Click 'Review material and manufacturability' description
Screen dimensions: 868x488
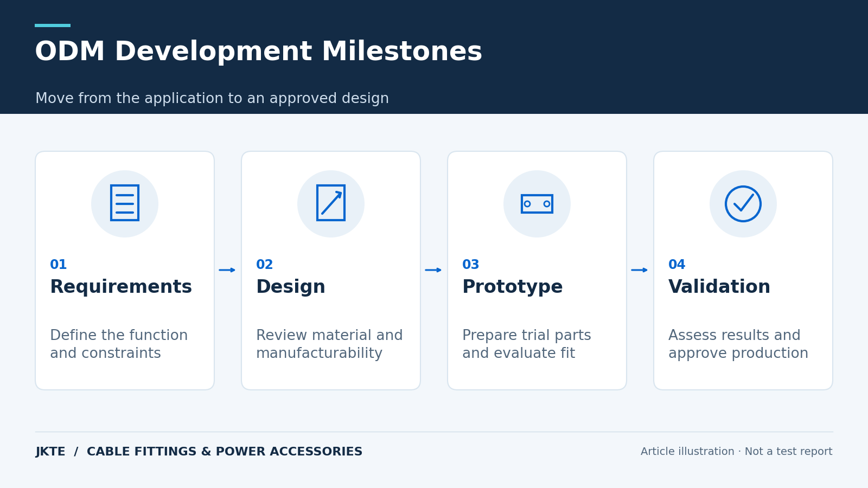click(x=329, y=344)
